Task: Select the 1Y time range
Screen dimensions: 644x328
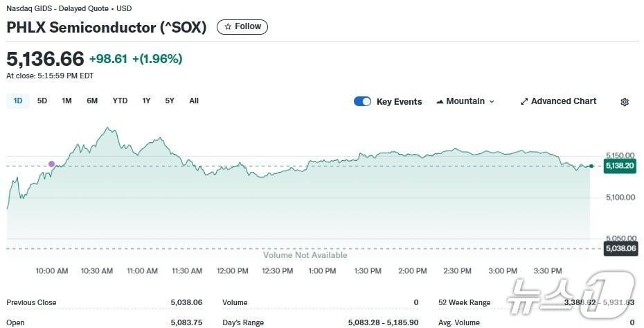Action: [x=146, y=101]
